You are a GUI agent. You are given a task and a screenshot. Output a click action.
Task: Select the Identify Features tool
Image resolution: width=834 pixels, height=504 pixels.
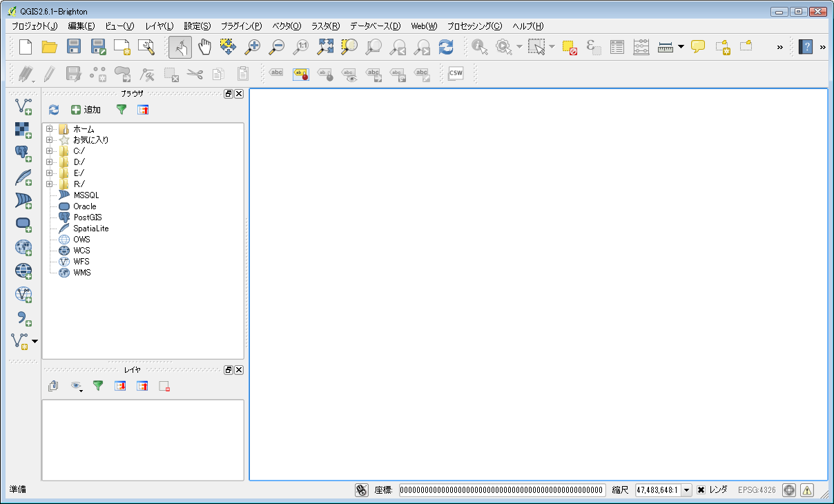pos(480,47)
